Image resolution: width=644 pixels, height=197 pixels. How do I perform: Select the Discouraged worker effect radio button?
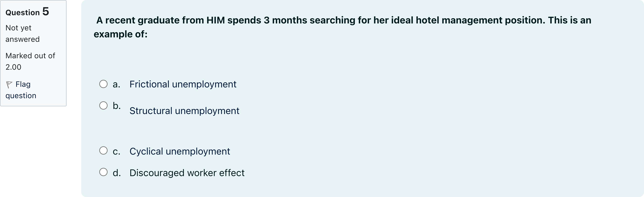pyautogui.click(x=103, y=172)
